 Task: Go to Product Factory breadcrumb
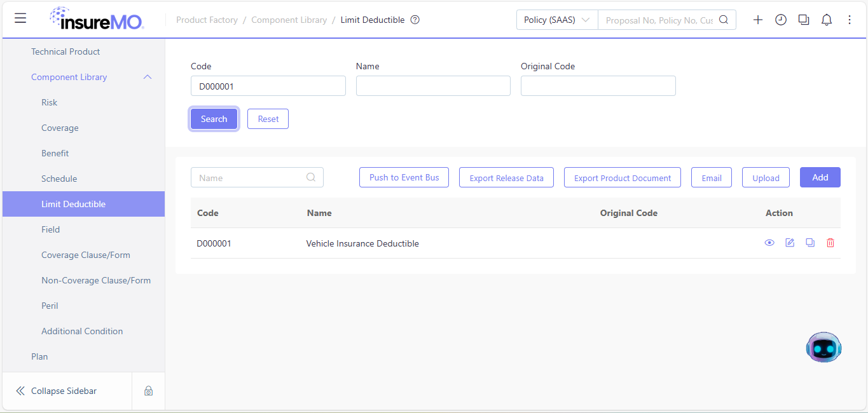[x=207, y=20]
